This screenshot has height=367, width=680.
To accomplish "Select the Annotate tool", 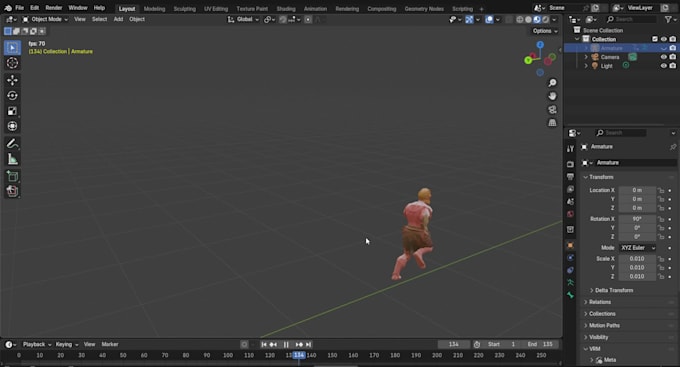I will click(12, 144).
